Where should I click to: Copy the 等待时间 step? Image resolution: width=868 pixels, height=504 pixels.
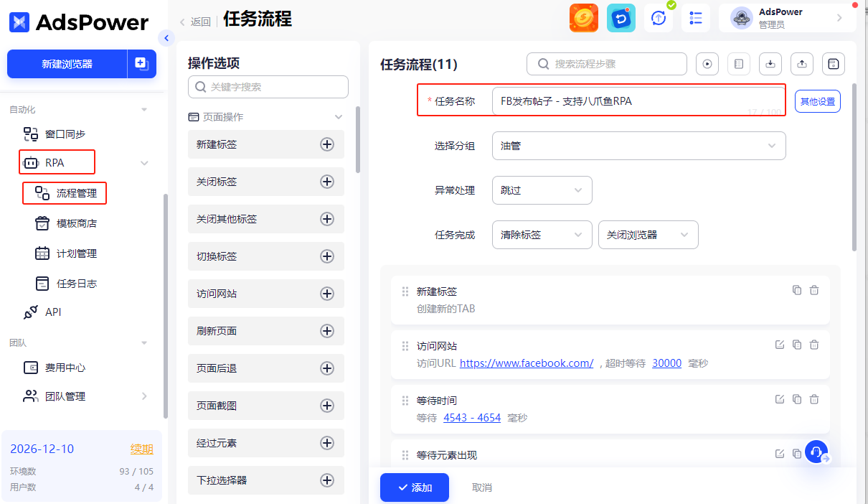(797, 399)
